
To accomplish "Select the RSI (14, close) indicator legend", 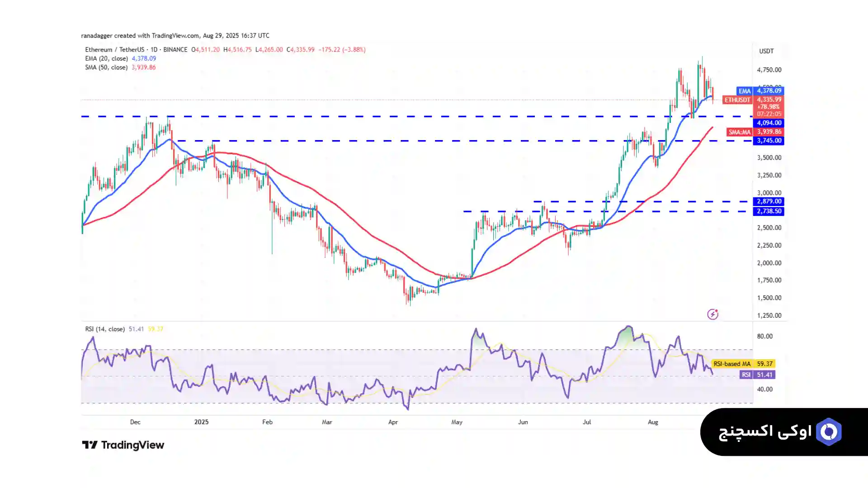I will coord(105,329).
